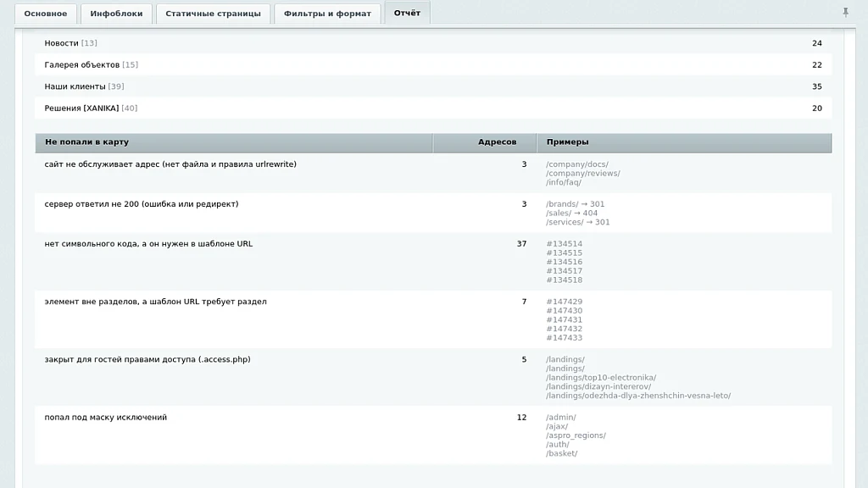This screenshot has height=488, width=868.
Task: Click element ID #147431
Action: coord(564,319)
